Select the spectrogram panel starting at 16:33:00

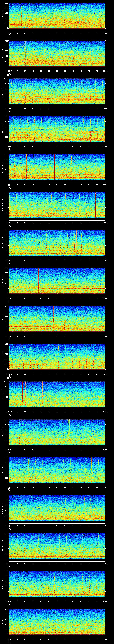(x=57, y=91)
